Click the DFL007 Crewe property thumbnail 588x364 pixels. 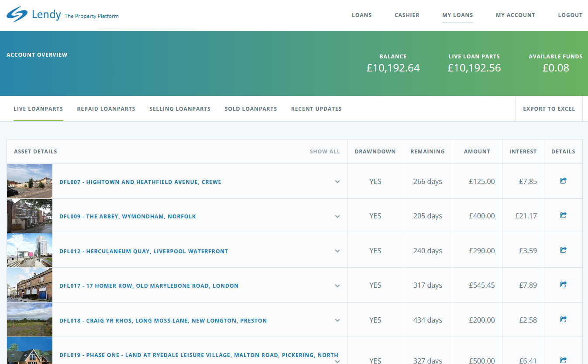click(30, 181)
